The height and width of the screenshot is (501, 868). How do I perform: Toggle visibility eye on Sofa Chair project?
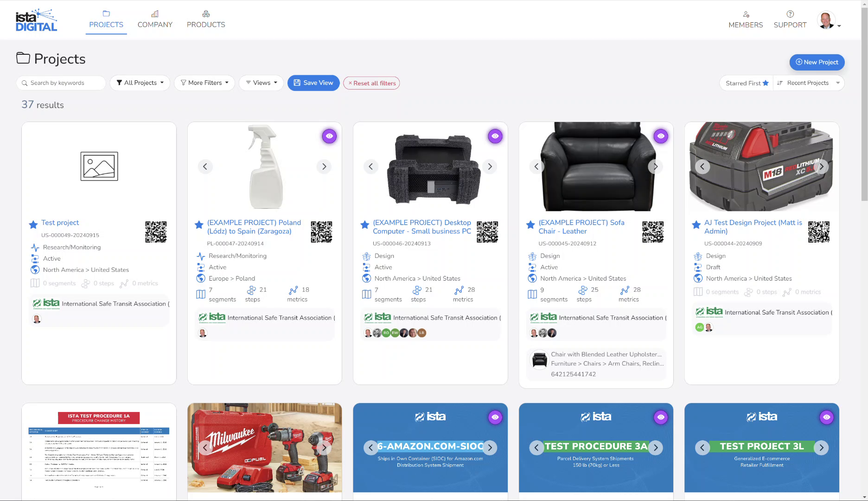click(x=661, y=136)
